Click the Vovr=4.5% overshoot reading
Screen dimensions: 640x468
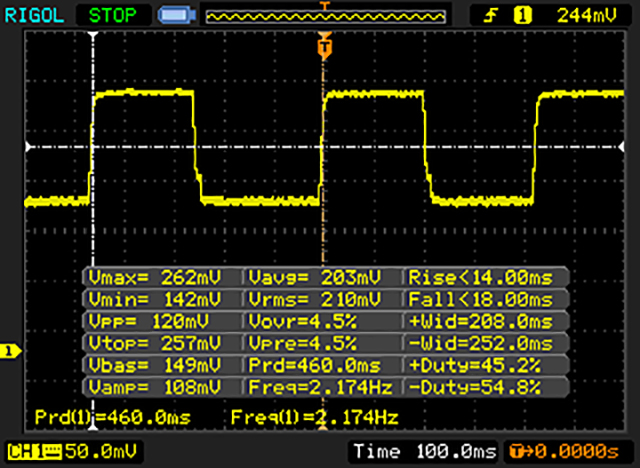click(x=302, y=322)
